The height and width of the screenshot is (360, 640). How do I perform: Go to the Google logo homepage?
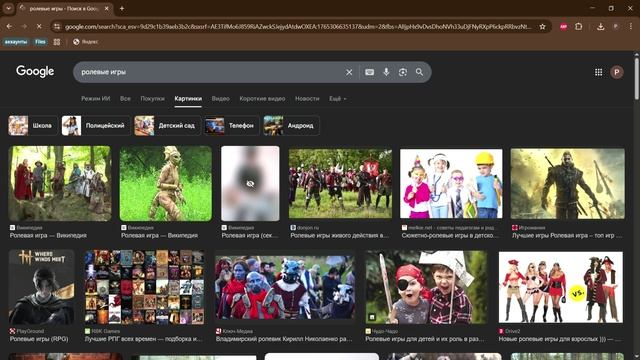click(x=35, y=71)
